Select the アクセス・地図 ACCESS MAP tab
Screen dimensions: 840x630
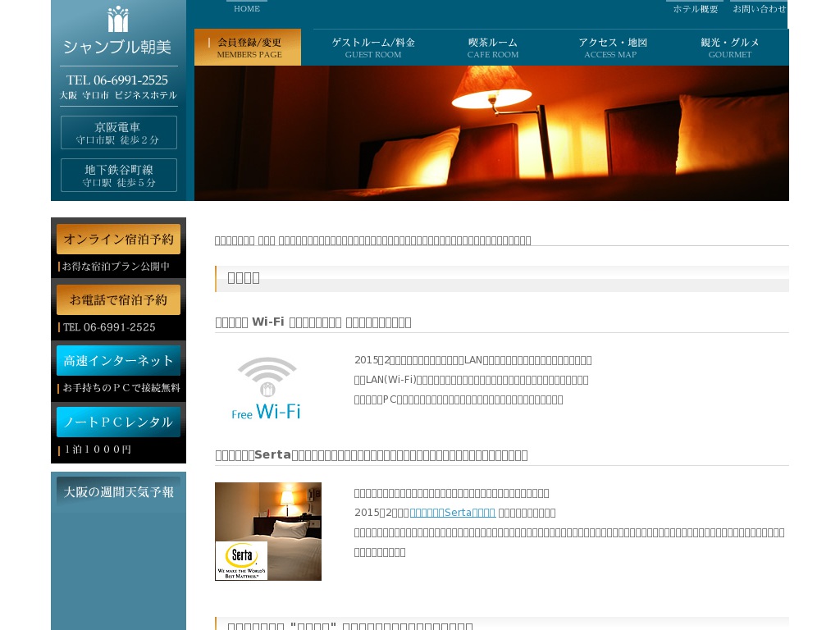tap(611, 47)
